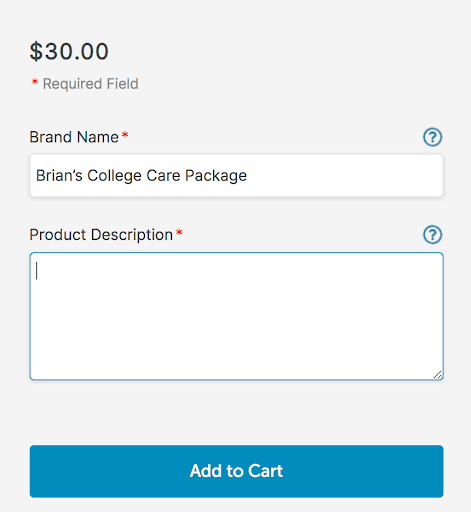Click the Product Description field label

point(101,235)
